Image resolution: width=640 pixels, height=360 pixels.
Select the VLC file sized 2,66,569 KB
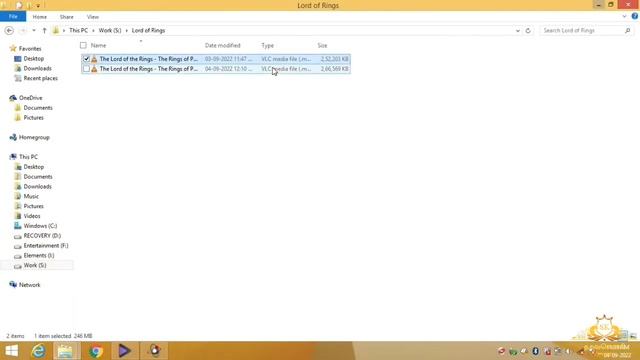[x=216, y=69]
